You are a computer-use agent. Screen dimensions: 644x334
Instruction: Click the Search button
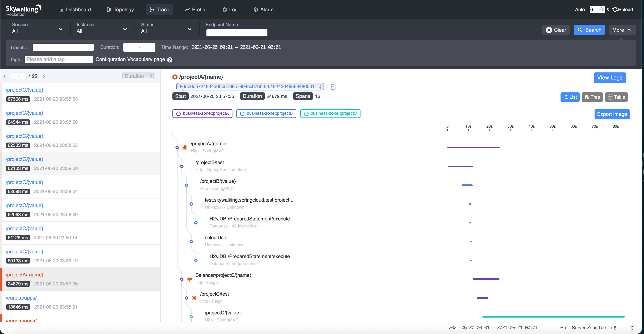(589, 30)
